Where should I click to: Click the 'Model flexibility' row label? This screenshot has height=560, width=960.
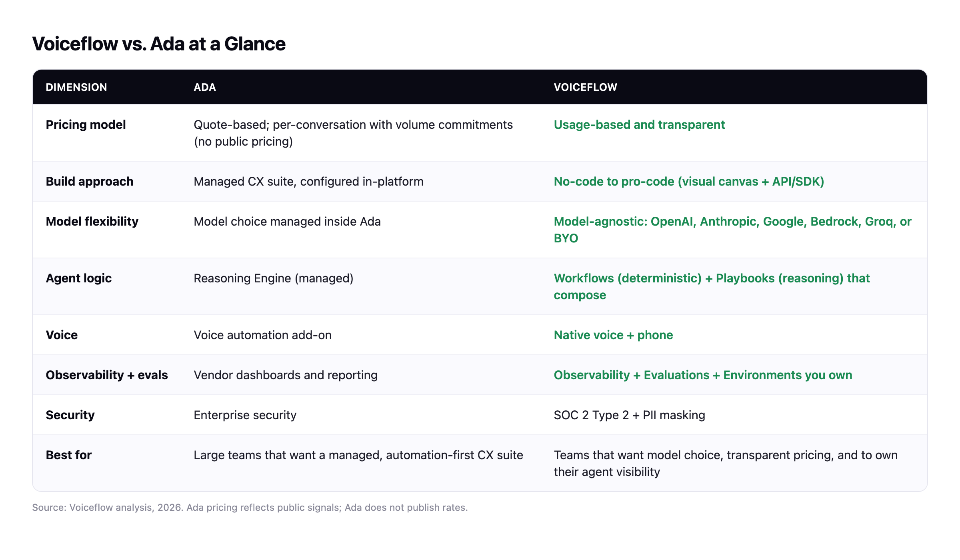[92, 222]
